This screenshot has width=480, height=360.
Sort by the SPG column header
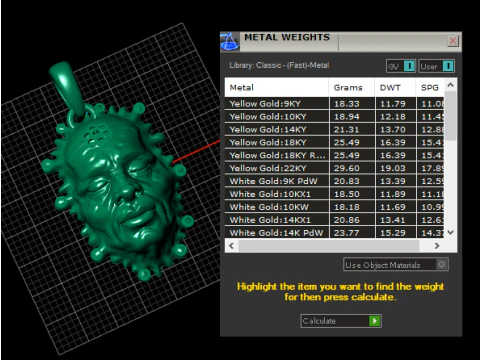point(430,88)
